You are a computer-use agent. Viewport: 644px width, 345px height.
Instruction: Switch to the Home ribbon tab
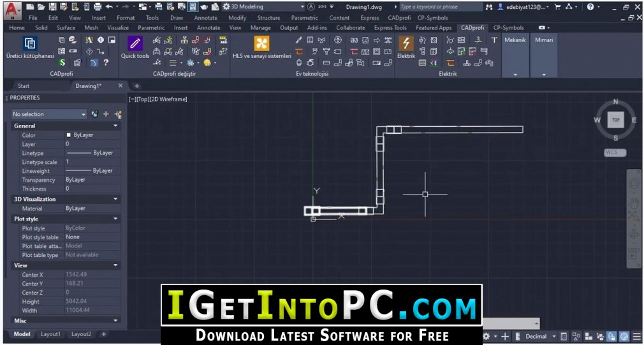tap(17, 28)
